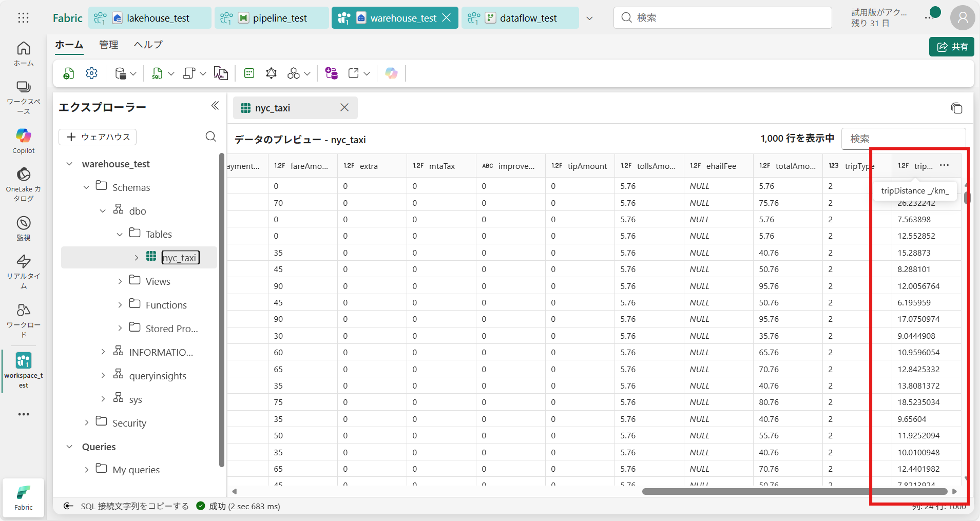Click the horizontal scrollbar under the data grid
Screen dimensions: 980x521
pos(794,491)
